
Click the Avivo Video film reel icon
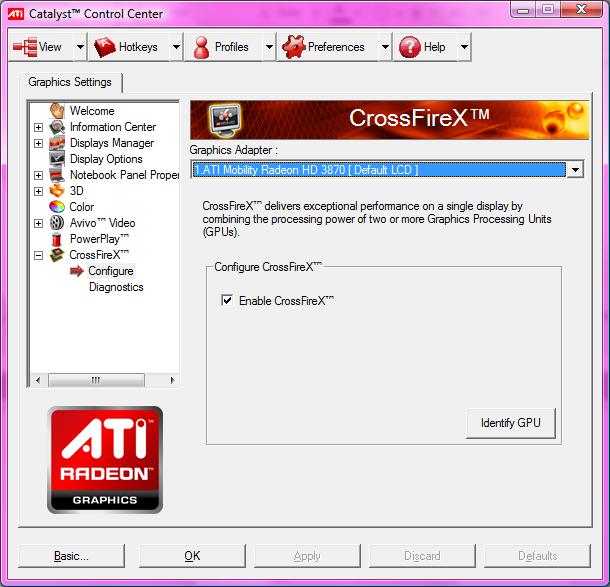pyautogui.click(x=57, y=223)
